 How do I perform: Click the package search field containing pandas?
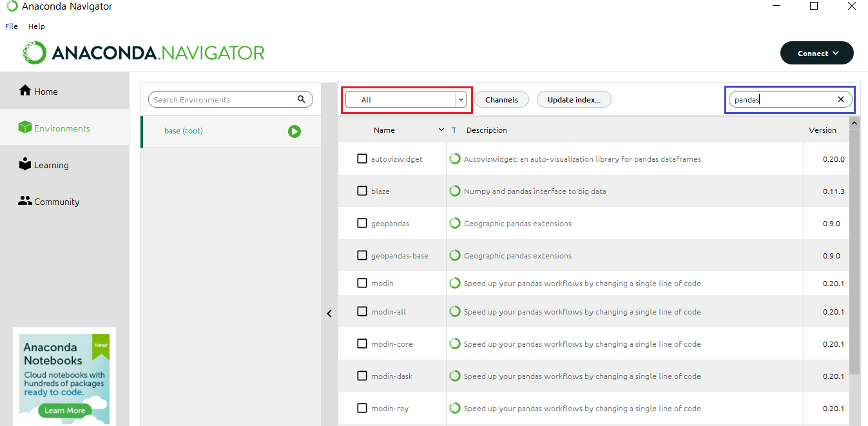[791, 99]
